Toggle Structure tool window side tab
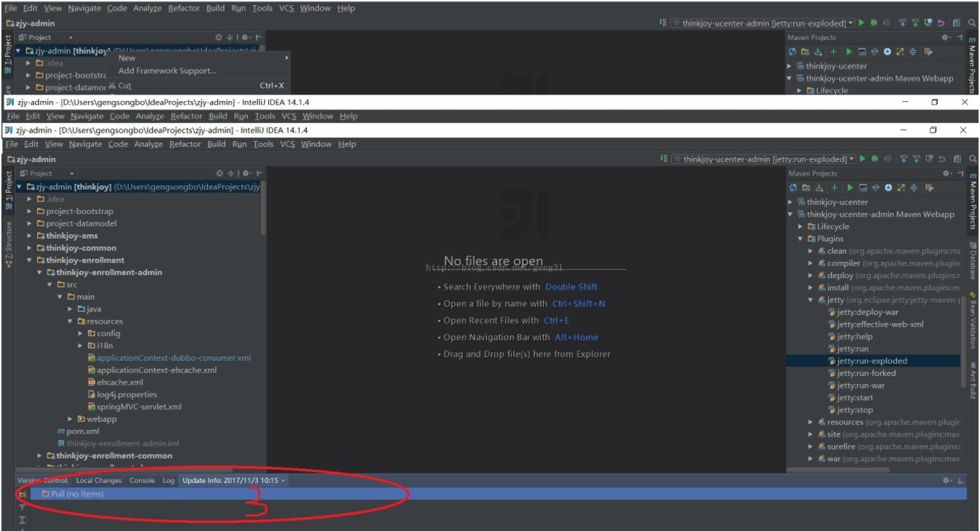 [x=9, y=244]
